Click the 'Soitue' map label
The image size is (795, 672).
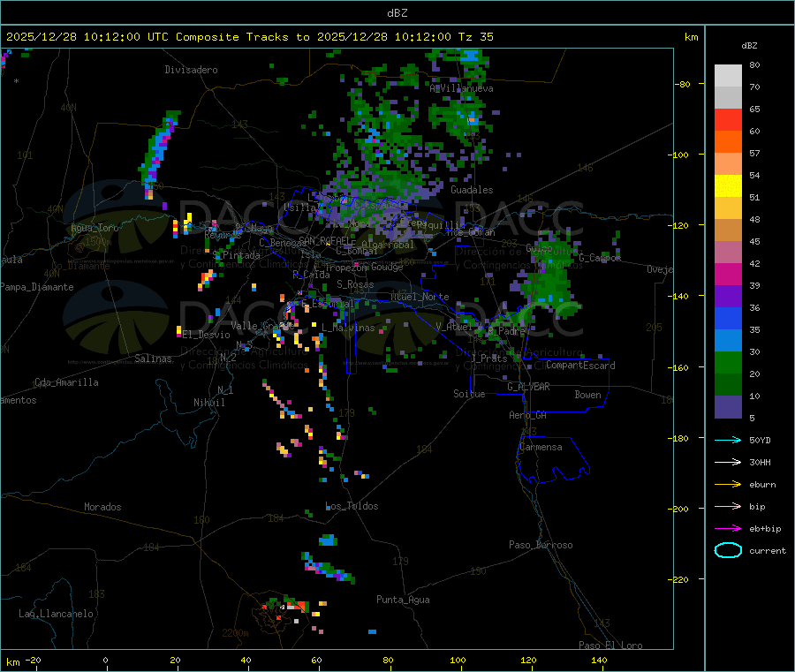point(469,394)
